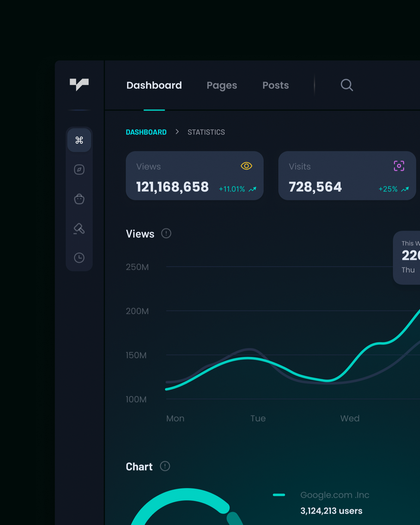The height and width of the screenshot is (525, 420).
Task: Open the shopping bag sidebar icon
Action: (79, 199)
